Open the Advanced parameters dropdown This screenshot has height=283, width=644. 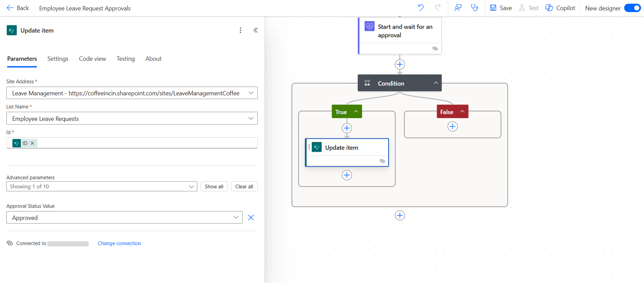102,186
